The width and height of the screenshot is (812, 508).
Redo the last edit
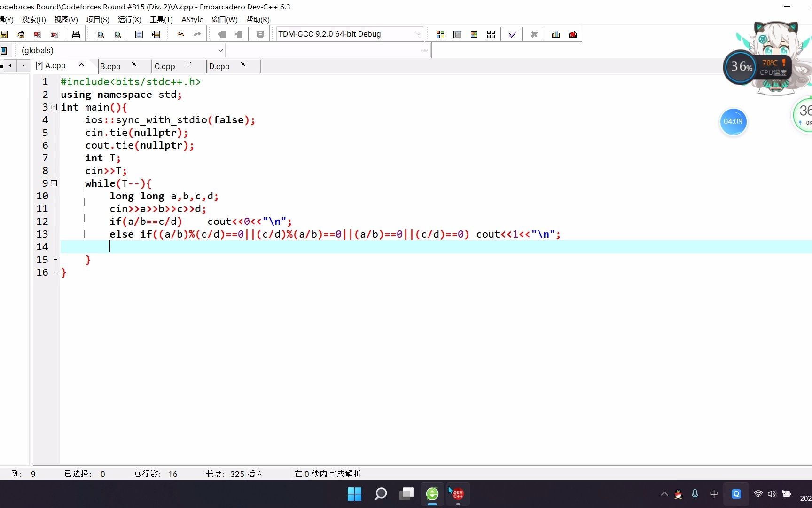[197, 34]
